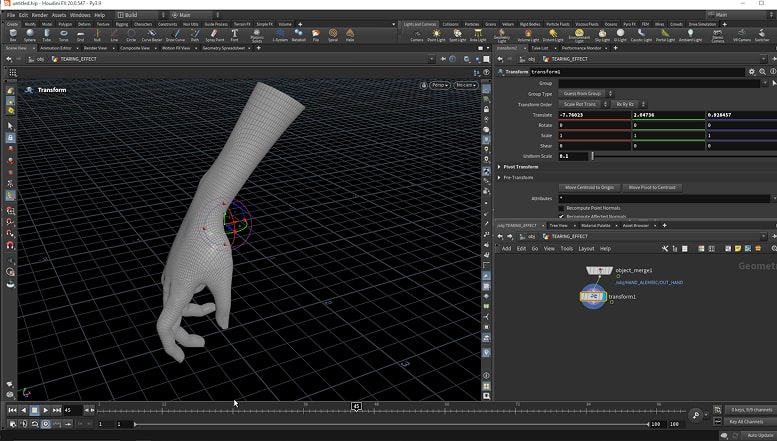Open the Render menu
777x441 pixels.
point(39,15)
